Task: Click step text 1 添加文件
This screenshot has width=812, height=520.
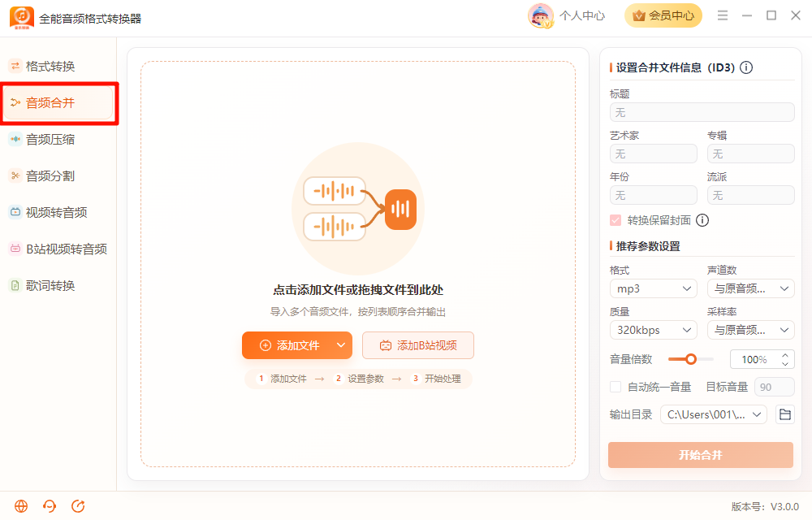Action: click(x=283, y=379)
